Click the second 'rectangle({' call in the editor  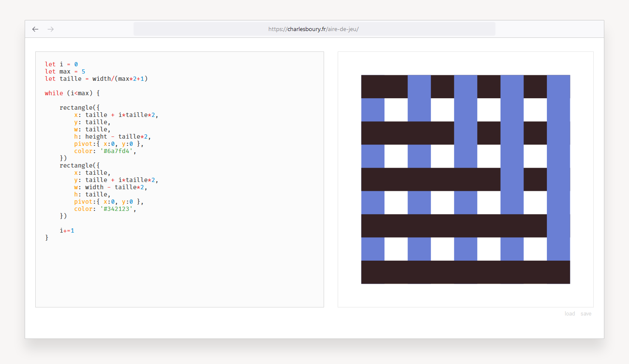click(x=80, y=166)
